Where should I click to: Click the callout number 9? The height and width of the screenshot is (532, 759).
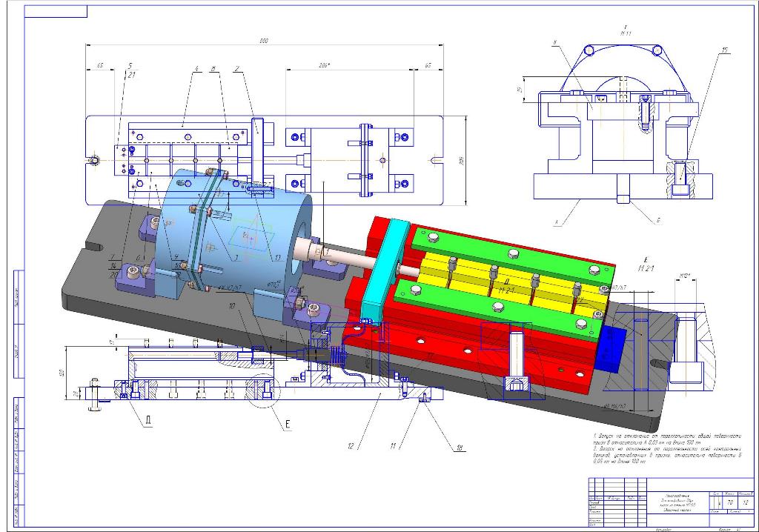tap(176, 256)
